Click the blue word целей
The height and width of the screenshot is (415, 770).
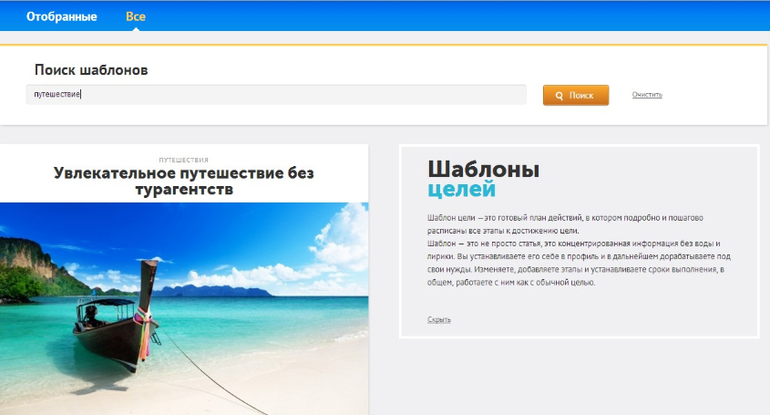pyautogui.click(x=461, y=190)
